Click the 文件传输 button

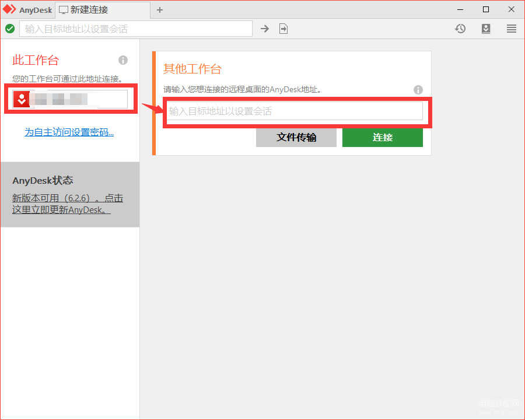click(296, 137)
